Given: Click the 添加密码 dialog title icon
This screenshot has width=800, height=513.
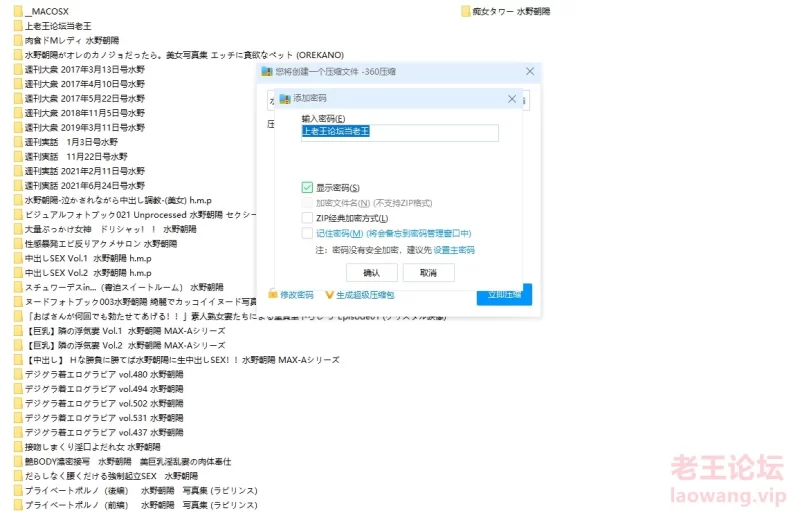Looking at the screenshot, I should pyautogui.click(x=285, y=98).
